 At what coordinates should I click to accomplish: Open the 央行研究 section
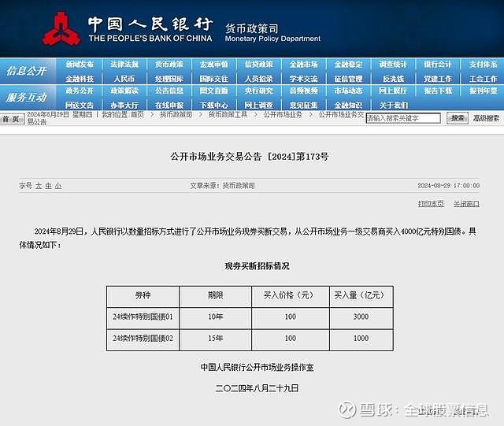(x=259, y=91)
